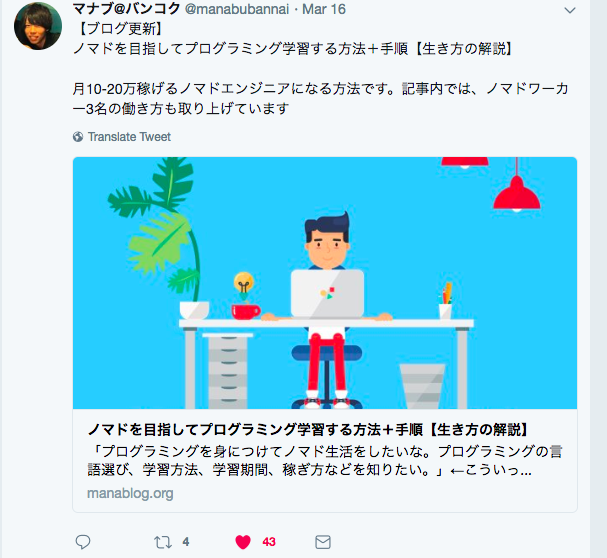The image size is (607, 558).
Task: Open the profile avatar photo
Action: coord(38,26)
